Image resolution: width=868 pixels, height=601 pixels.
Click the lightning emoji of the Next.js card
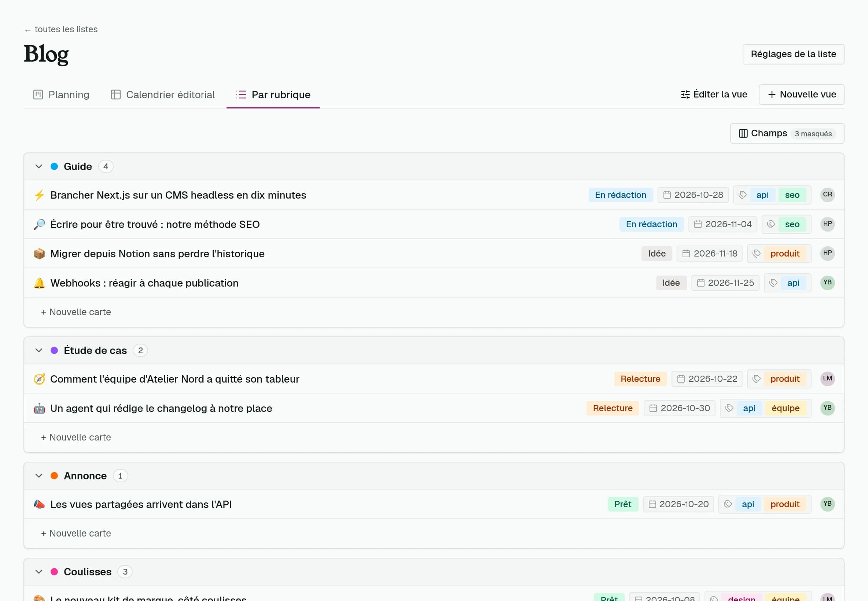(x=39, y=195)
